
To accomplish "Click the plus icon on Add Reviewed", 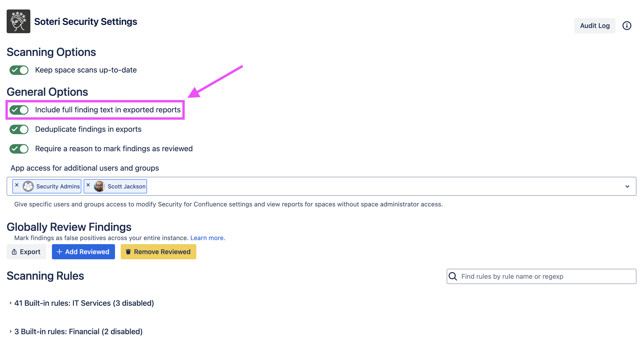I will click(x=59, y=251).
